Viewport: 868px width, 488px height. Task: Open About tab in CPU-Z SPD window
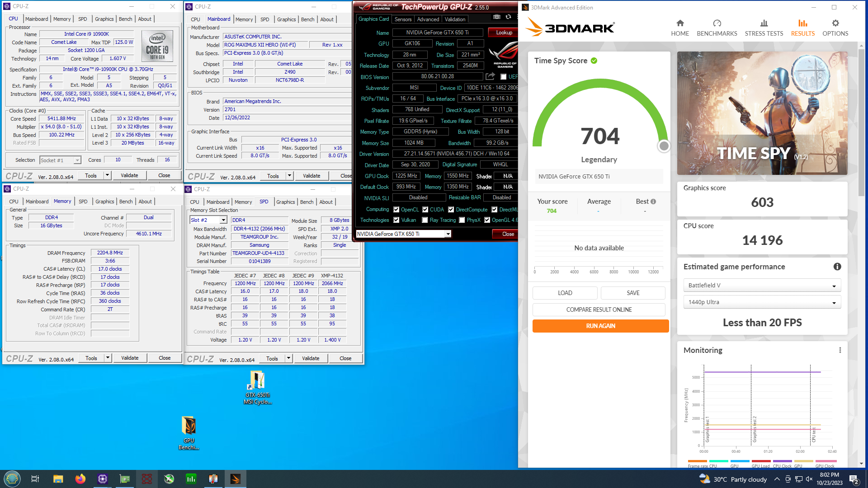[x=326, y=202]
